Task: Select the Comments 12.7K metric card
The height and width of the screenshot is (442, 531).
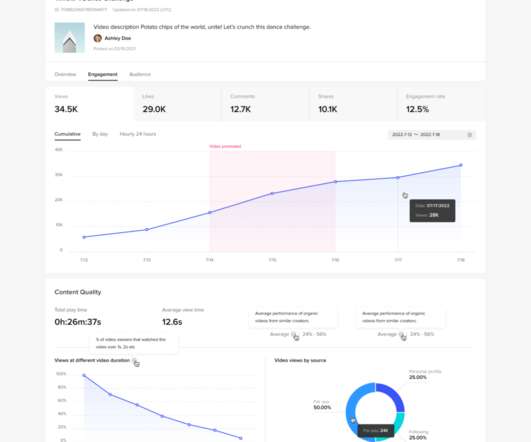Action: 266,104
